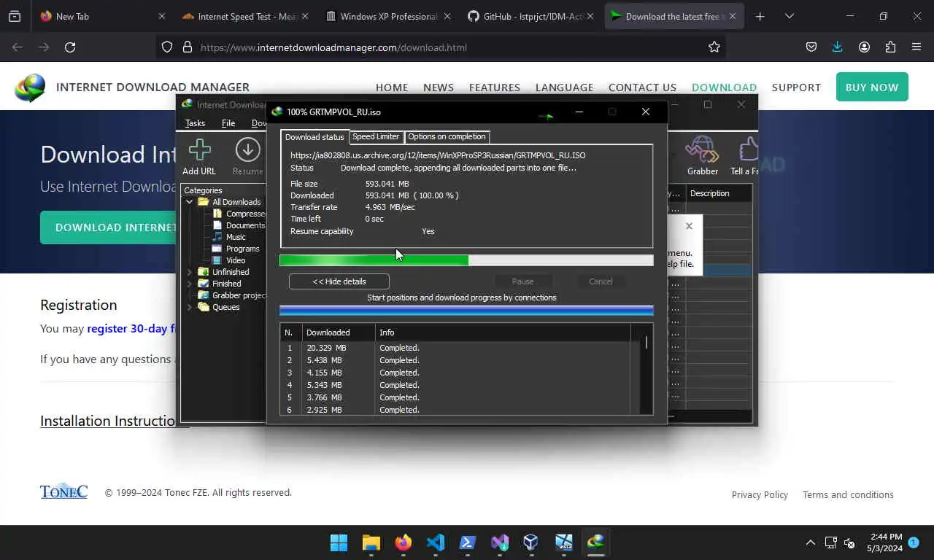934x560 pixels.
Task: Select the Music category icon
Action: click(217, 237)
